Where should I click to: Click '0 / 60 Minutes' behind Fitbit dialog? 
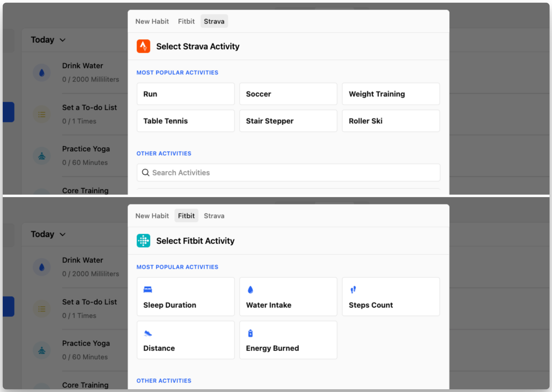point(85,357)
